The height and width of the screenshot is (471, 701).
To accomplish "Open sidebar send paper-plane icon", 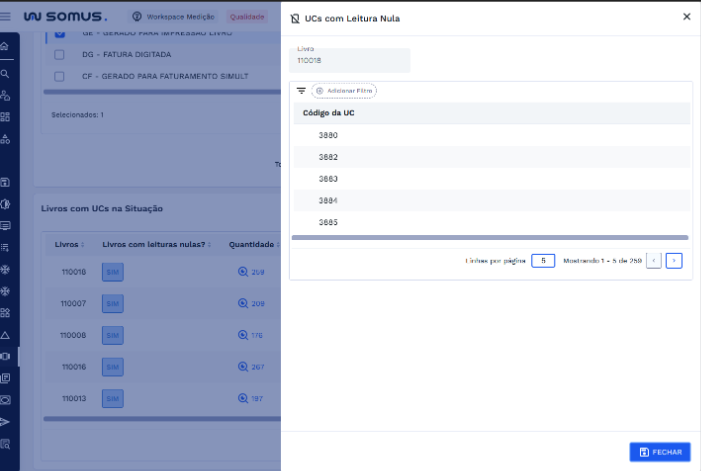I will pyautogui.click(x=4, y=422).
